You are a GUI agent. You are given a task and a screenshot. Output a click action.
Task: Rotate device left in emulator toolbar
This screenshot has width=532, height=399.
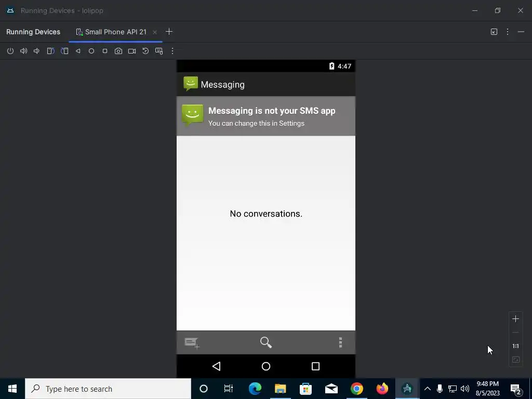pyautogui.click(x=50, y=51)
